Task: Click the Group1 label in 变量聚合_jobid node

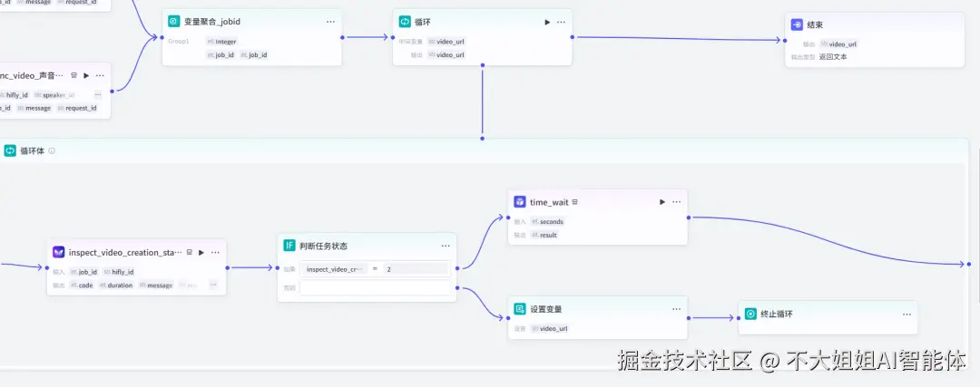Action: click(178, 41)
